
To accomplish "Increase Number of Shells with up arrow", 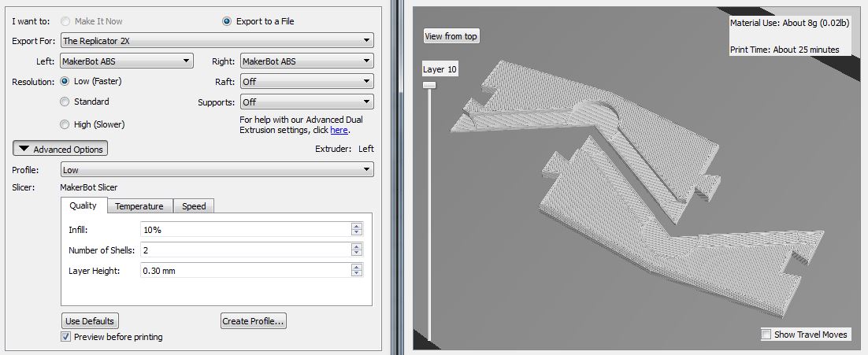I will pos(357,246).
